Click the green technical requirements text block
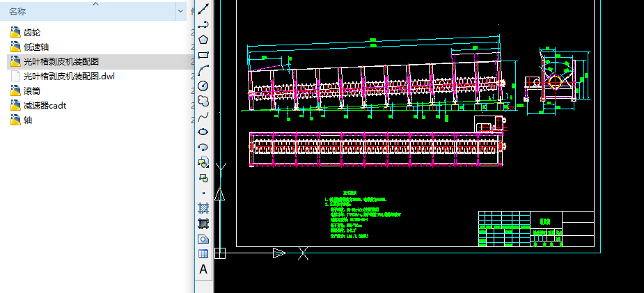The image size is (644, 293). pos(362,214)
